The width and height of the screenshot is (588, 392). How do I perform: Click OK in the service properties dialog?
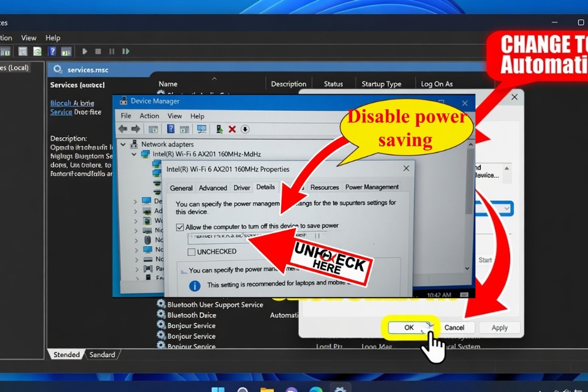click(409, 328)
